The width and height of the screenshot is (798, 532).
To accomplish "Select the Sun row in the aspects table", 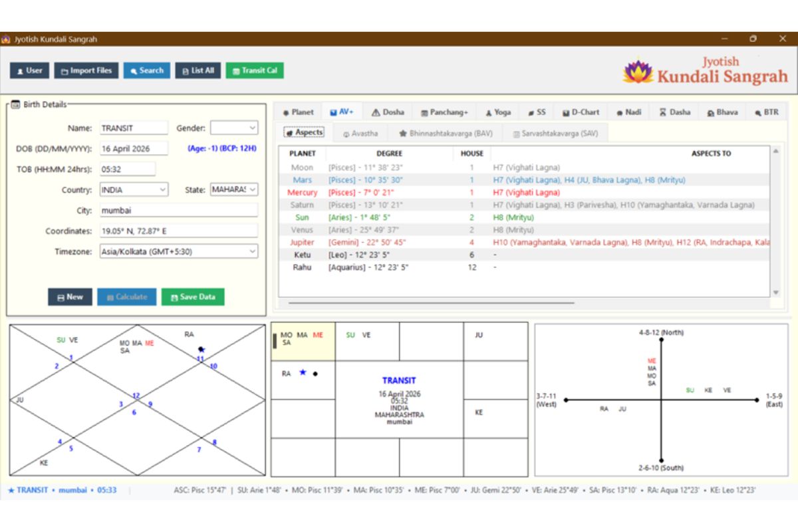I will click(525, 217).
